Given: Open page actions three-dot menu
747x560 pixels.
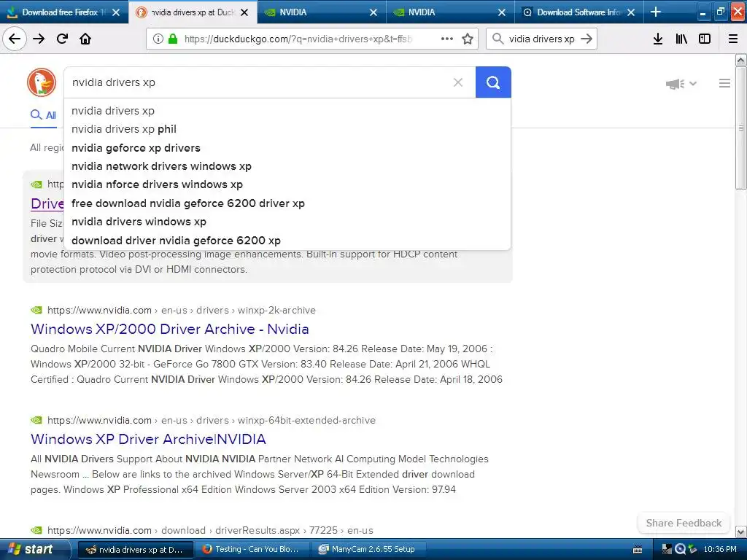Looking at the screenshot, I should pyautogui.click(x=447, y=39).
